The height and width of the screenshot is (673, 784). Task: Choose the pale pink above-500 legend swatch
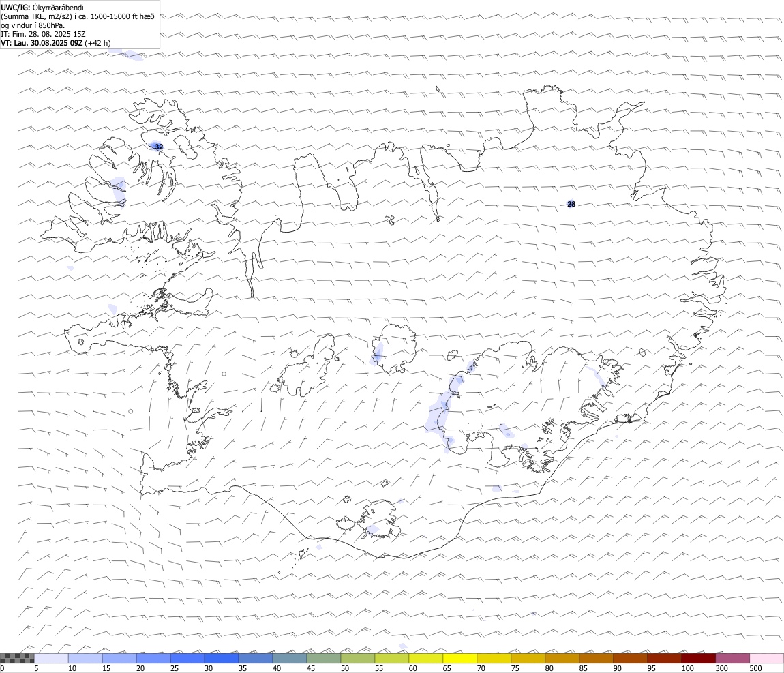[x=766, y=658]
